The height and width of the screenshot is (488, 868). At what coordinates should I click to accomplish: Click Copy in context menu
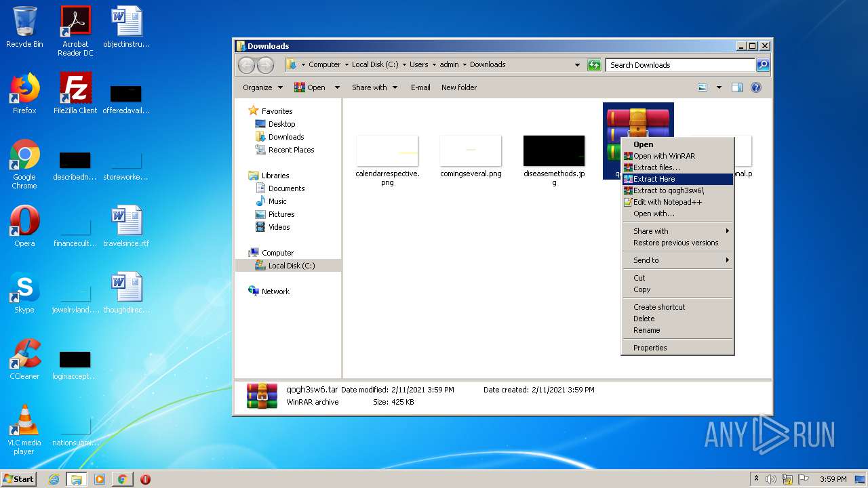click(677, 289)
